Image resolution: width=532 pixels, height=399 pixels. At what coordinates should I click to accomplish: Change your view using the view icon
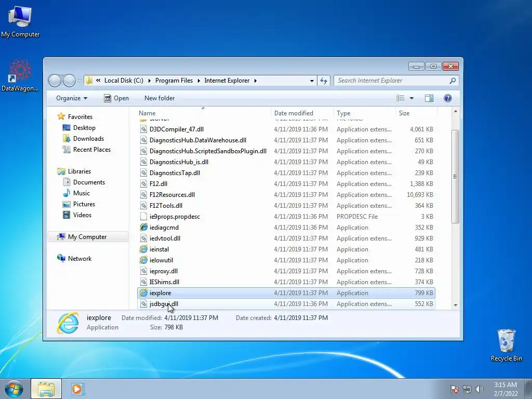(401, 98)
